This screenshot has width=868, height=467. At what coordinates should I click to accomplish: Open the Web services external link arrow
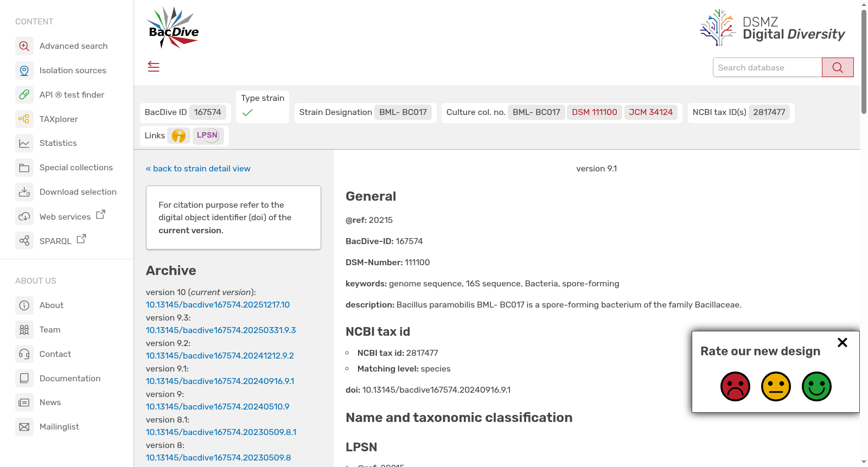[x=100, y=215]
